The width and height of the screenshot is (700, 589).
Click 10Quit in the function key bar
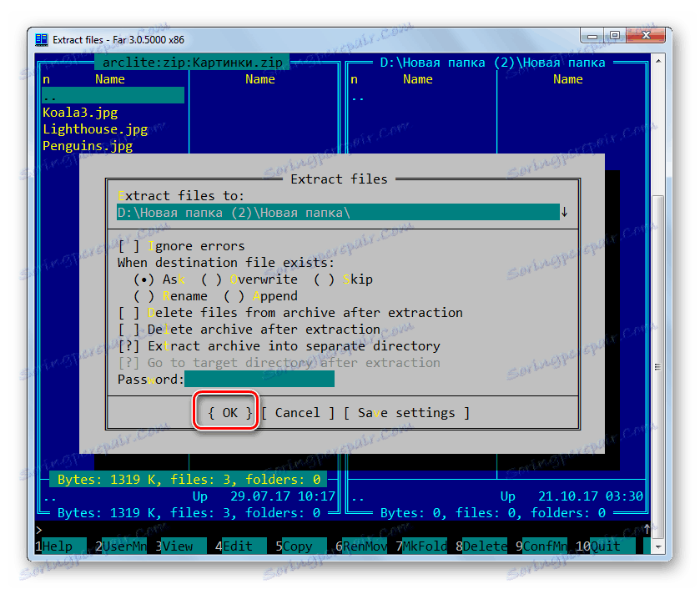tap(605, 546)
